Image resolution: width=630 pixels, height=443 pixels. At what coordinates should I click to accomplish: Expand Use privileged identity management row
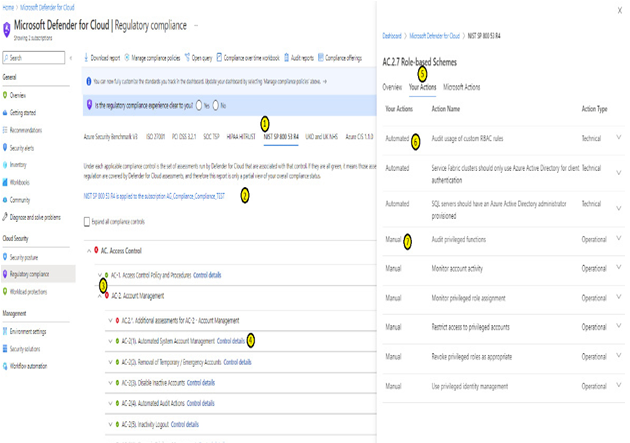coord(619,385)
